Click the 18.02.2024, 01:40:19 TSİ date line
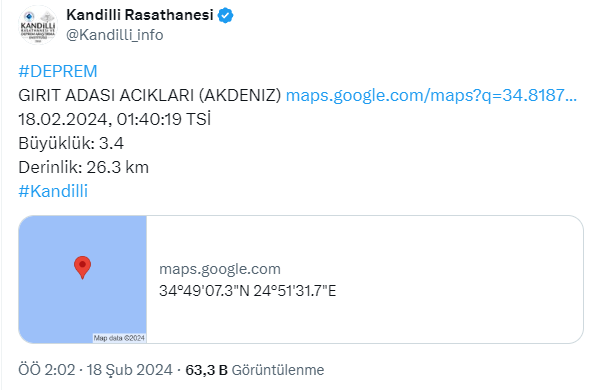 point(114,119)
